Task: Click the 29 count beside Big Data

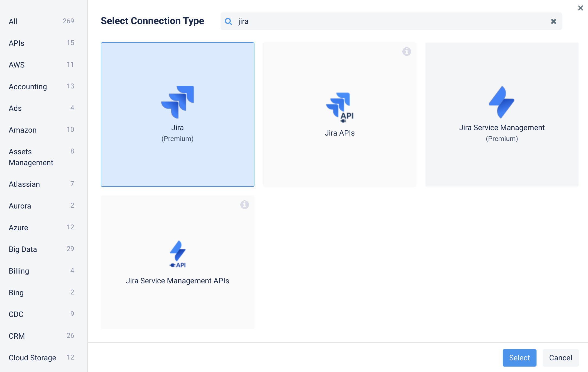Action: (70, 249)
